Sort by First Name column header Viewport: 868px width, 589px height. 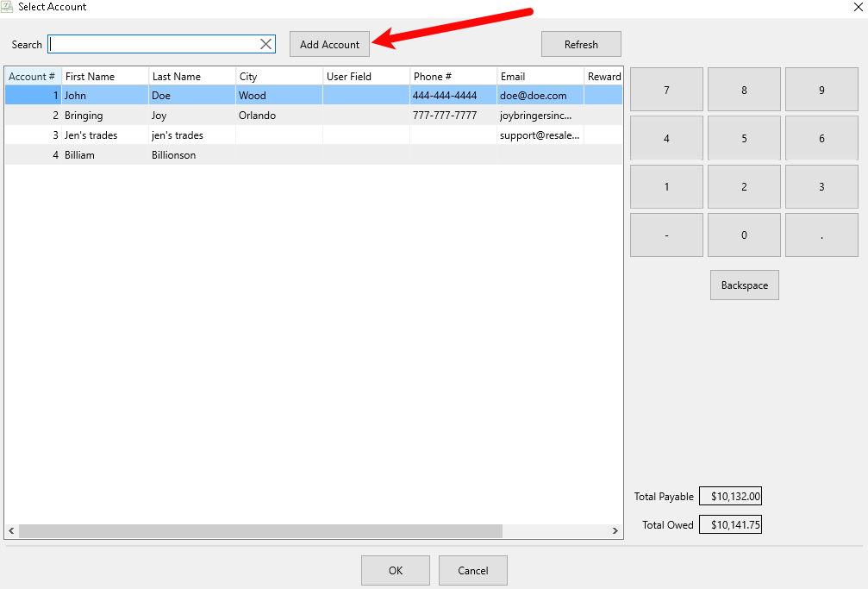pyautogui.click(x=105, y=77)
